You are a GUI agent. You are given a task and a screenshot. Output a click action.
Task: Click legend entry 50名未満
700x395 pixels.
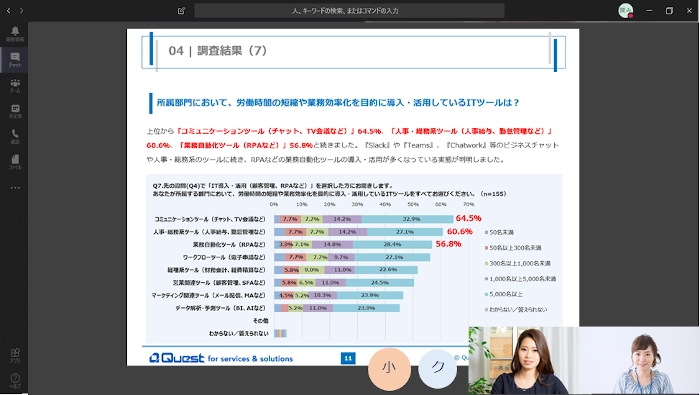[x=500, y=232]
